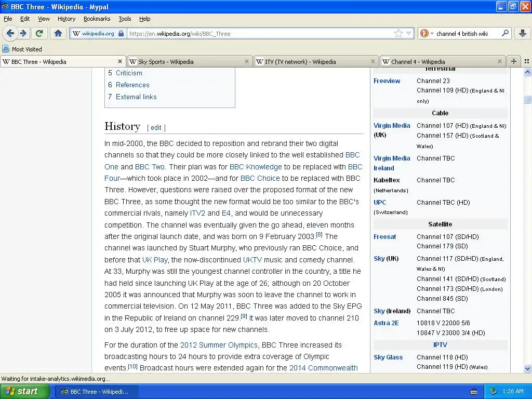Viewport: 532px width, 399px height.
Task: Open Freesat link in infobox
Action: [385, 236]
